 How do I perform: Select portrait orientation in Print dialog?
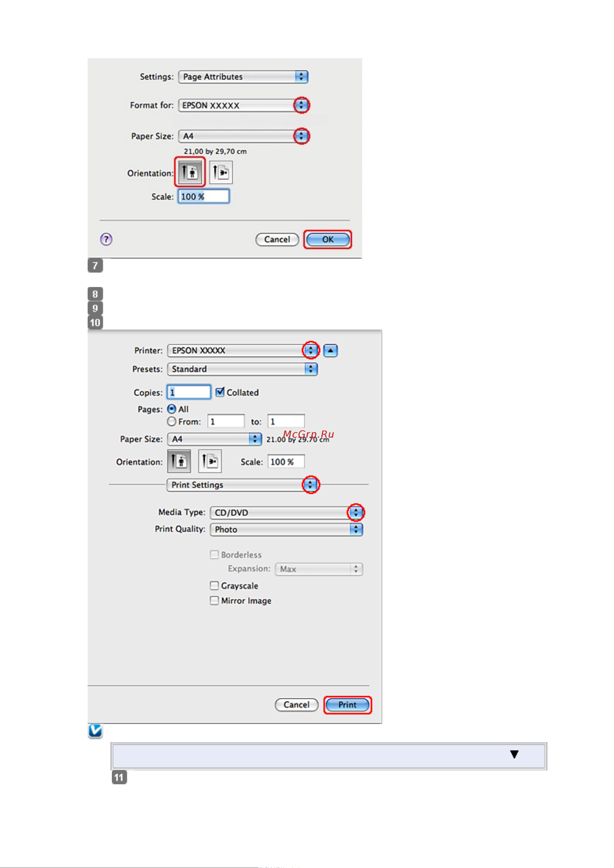coord(179,461)
